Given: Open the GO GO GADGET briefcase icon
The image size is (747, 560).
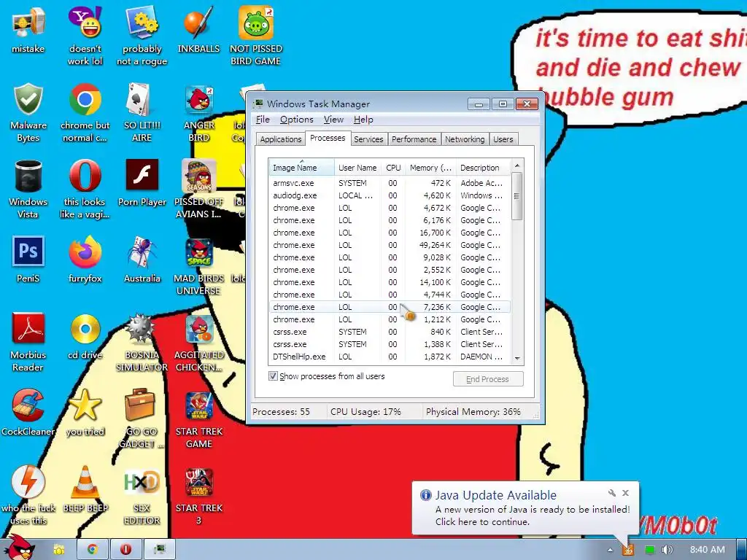Looking at the screenshot, I should 141,418.
